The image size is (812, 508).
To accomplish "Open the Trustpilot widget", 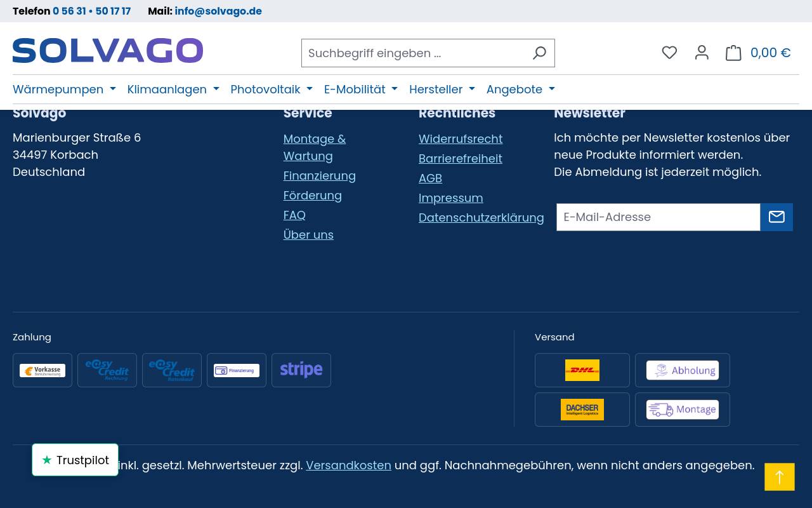I will (x=75, y=460).
